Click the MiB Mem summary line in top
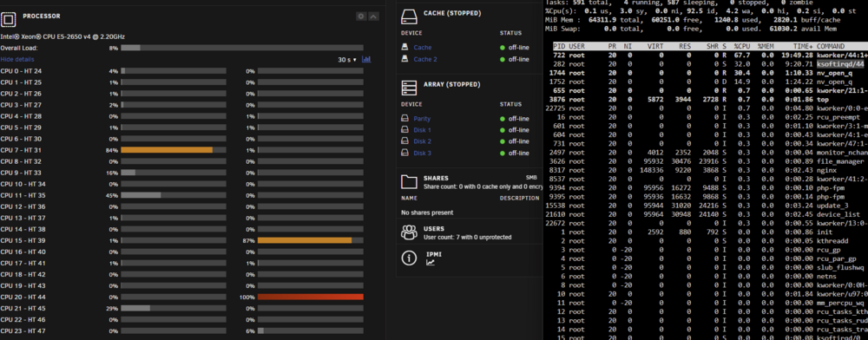 point(693,19)
